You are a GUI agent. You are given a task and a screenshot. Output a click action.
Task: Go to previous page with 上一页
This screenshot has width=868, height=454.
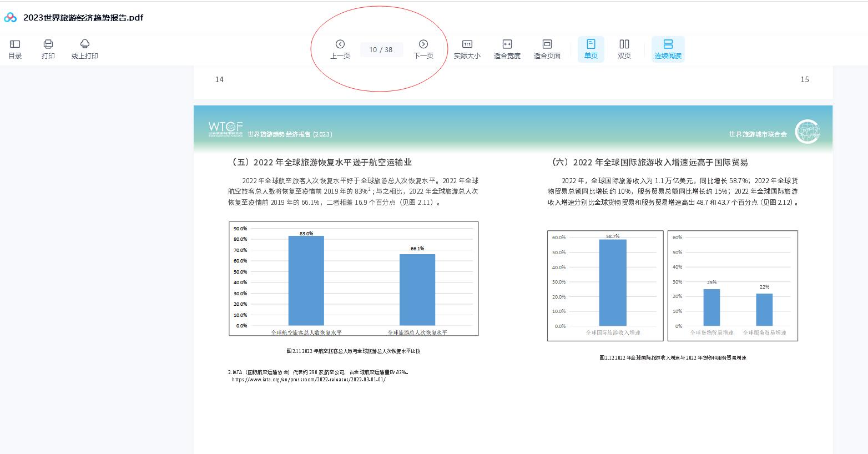point(340,49)
